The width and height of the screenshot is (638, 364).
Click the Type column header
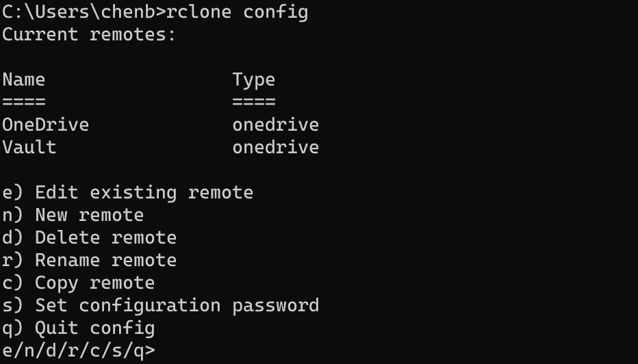click(x=253, y=79)
